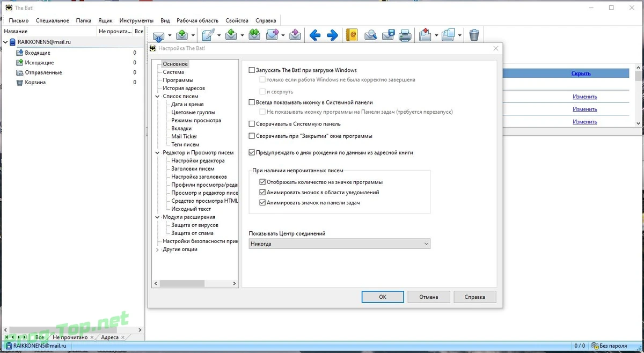Open dropdown arrow beside Forward icon
The width and height of the screenshot is (644, 353).
pos(283,36)
